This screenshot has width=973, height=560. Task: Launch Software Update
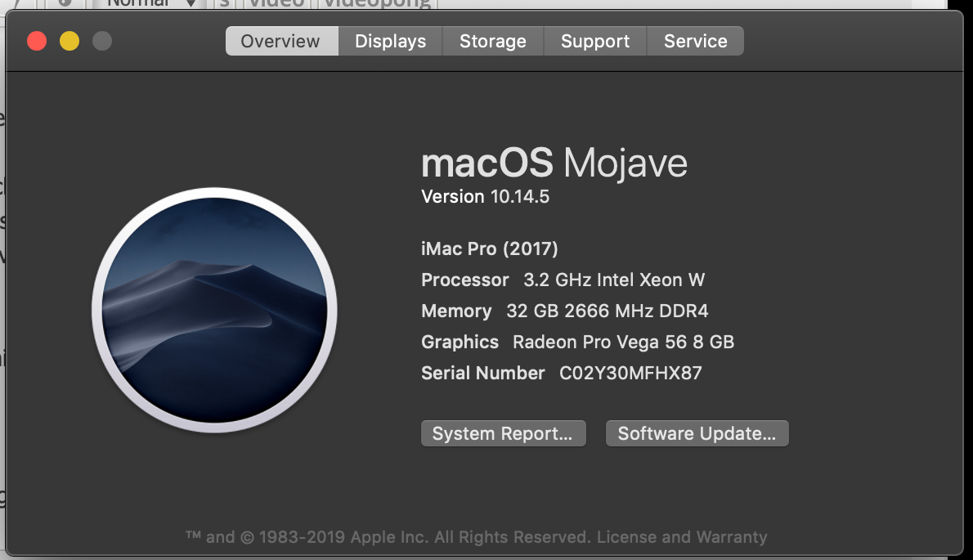coord(697,433)
